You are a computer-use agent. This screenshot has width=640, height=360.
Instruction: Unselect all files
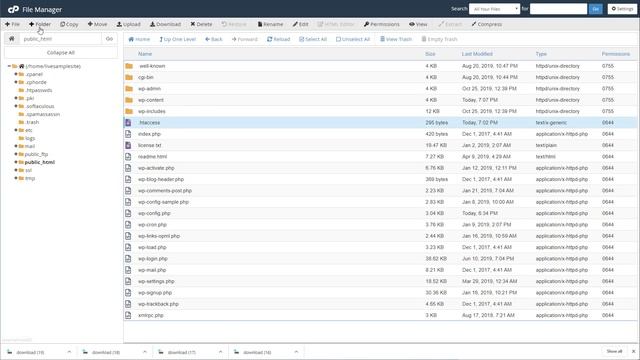click(353, 39)
